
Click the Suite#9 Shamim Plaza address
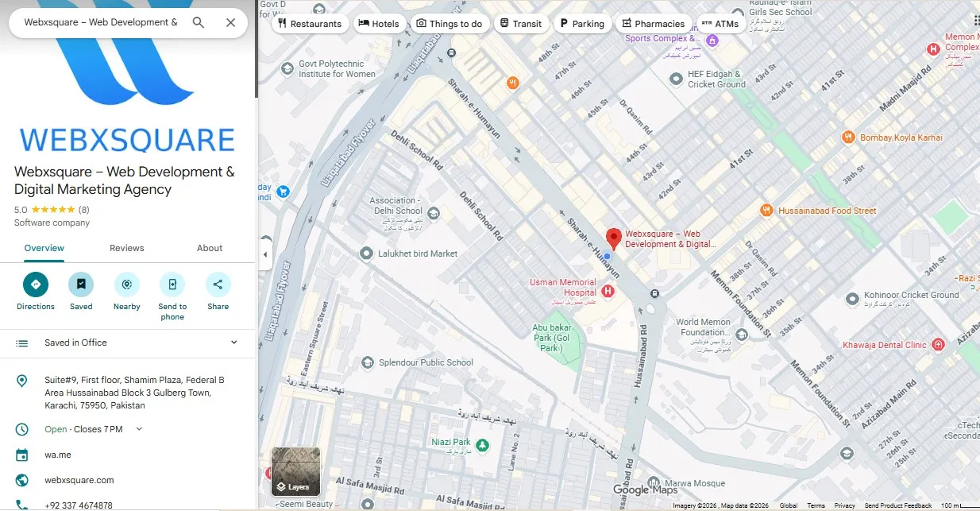[134, 393]
